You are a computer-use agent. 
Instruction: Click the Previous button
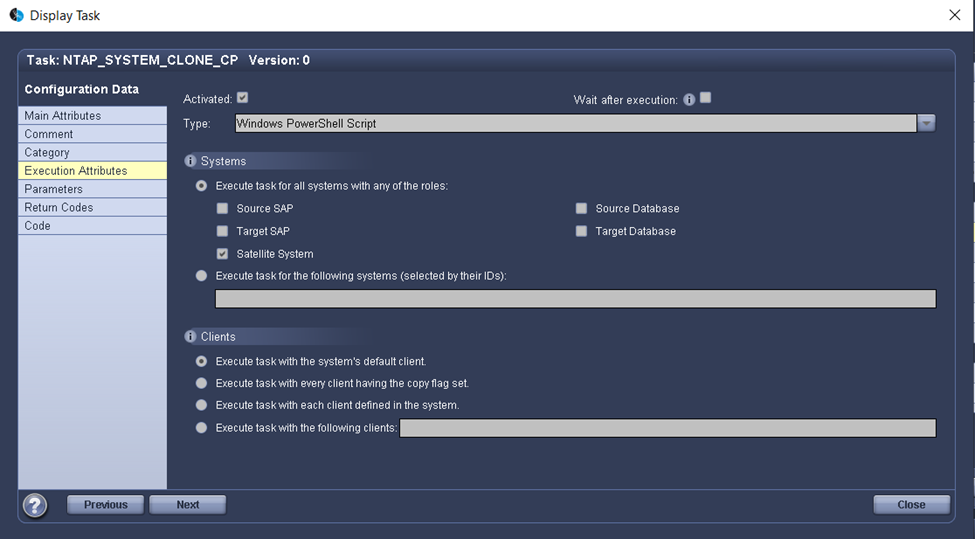point(105,505)
